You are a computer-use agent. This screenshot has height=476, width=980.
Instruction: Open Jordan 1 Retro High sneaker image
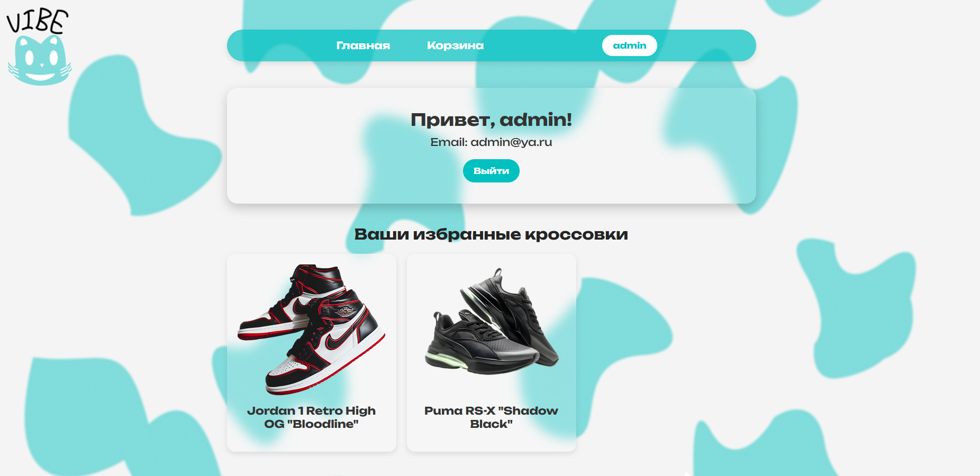[312, 329]
